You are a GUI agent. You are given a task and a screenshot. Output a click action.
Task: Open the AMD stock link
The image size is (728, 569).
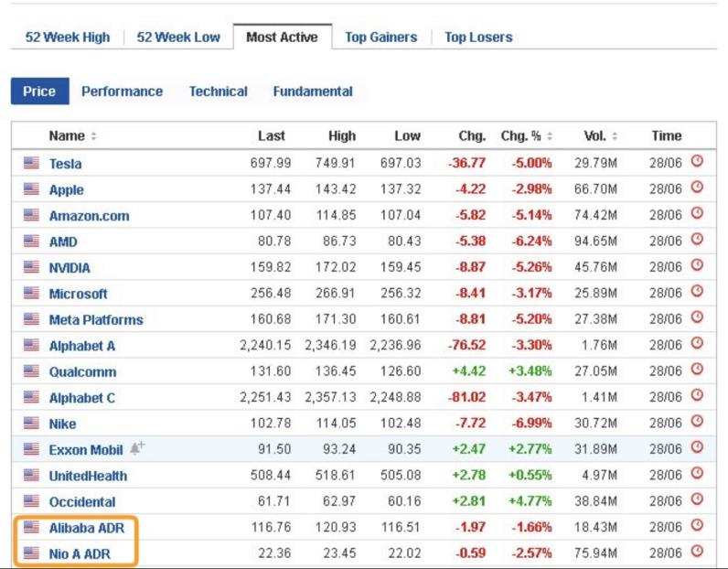[63, 242]
